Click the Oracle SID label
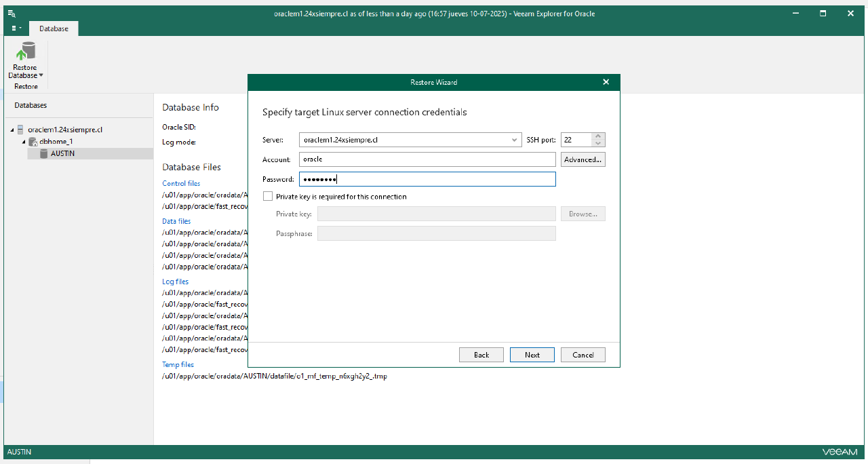This screenshot has height=464, width=868. (179, 127)
